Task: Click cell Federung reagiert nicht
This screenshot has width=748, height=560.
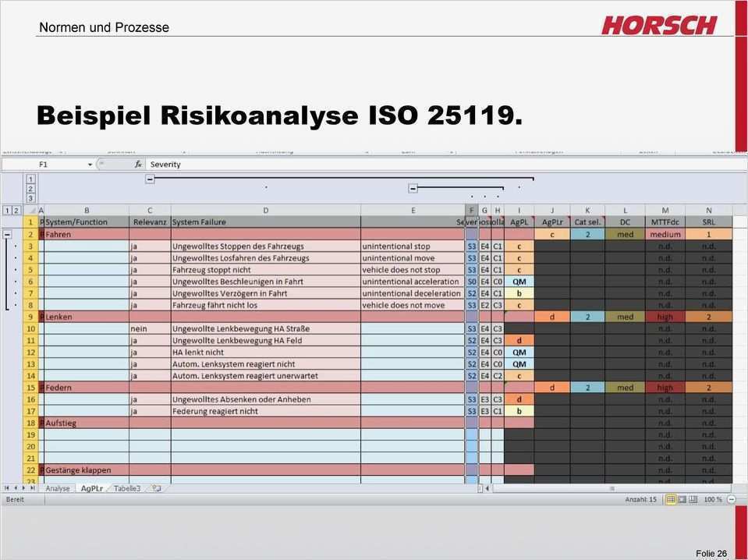Action: coord(266,411)
